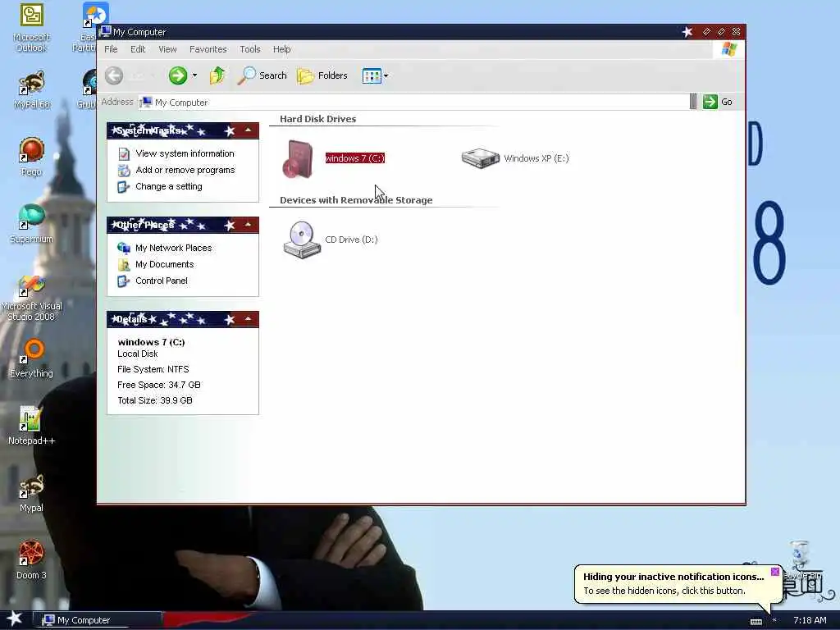Click the Hiding inactive icons balloon

[678, 584]
